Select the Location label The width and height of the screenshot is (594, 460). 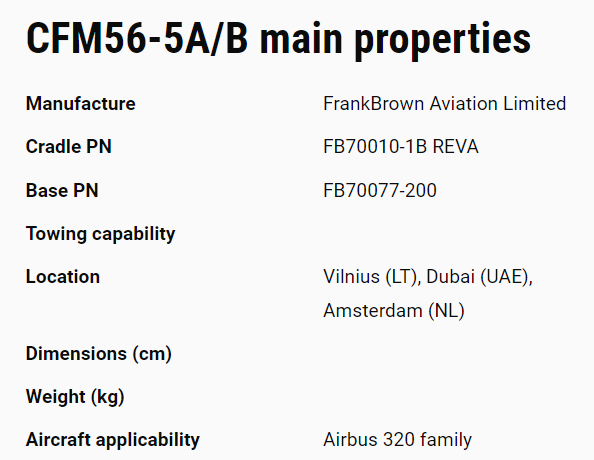click(63, 276)
